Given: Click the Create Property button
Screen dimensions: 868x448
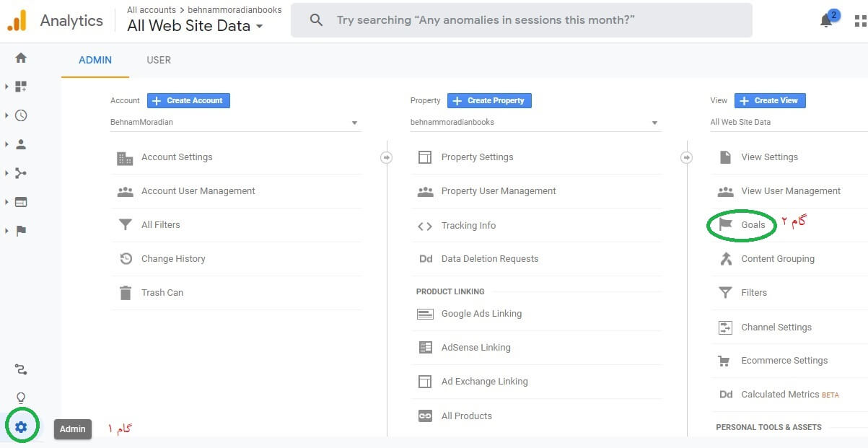Looking at the screenshot, I should pyautogui.click(x=489, y=100).
